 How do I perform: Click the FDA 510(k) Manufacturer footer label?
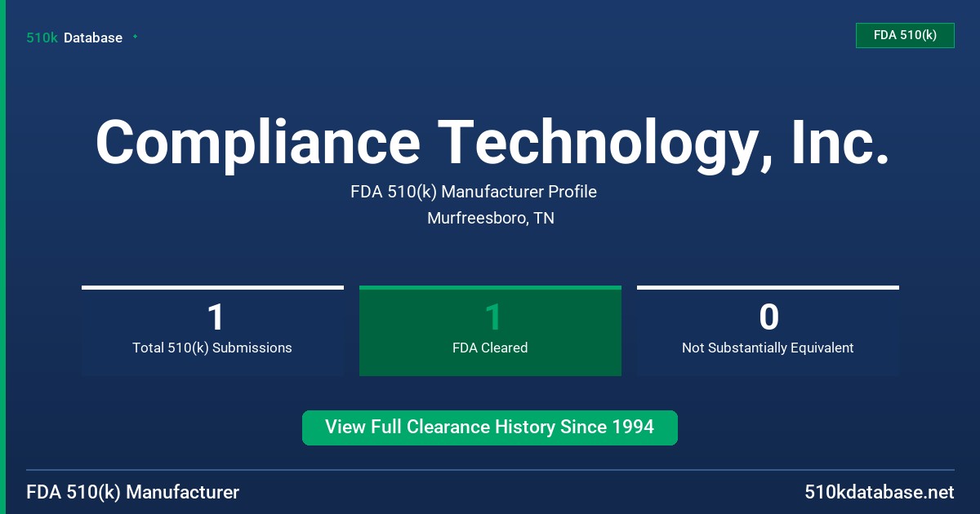tap(133, 493)
